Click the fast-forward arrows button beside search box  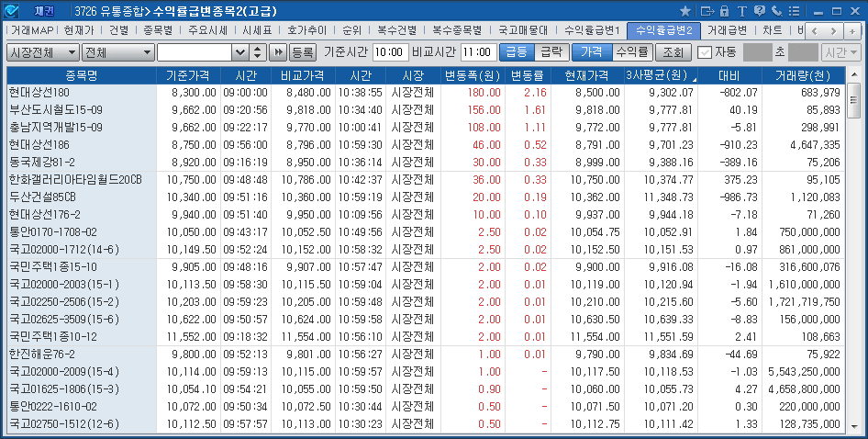[278, 52]
